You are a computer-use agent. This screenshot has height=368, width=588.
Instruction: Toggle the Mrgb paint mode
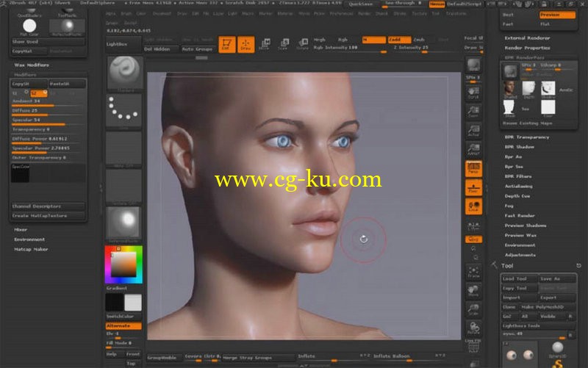tap(320, 40)
